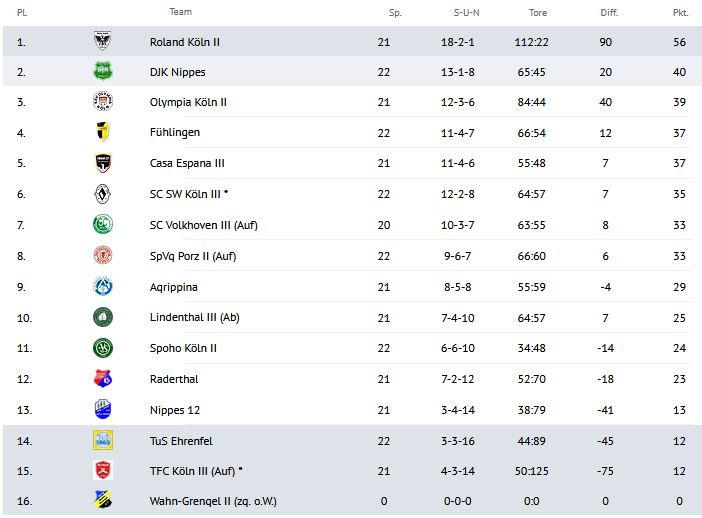This screenshot has height=518, width=702.
Task: Open the Agrippina team link
Action: coord(174,286)
